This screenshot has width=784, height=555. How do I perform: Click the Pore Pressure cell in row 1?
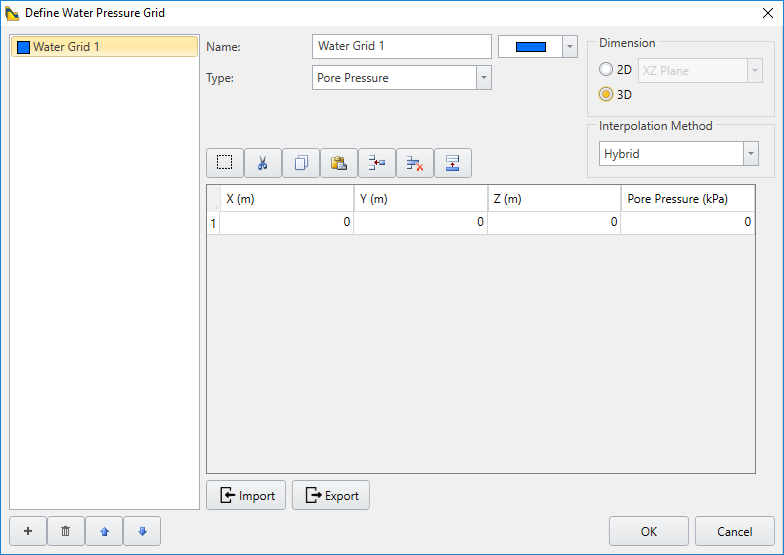pos(688,222)
